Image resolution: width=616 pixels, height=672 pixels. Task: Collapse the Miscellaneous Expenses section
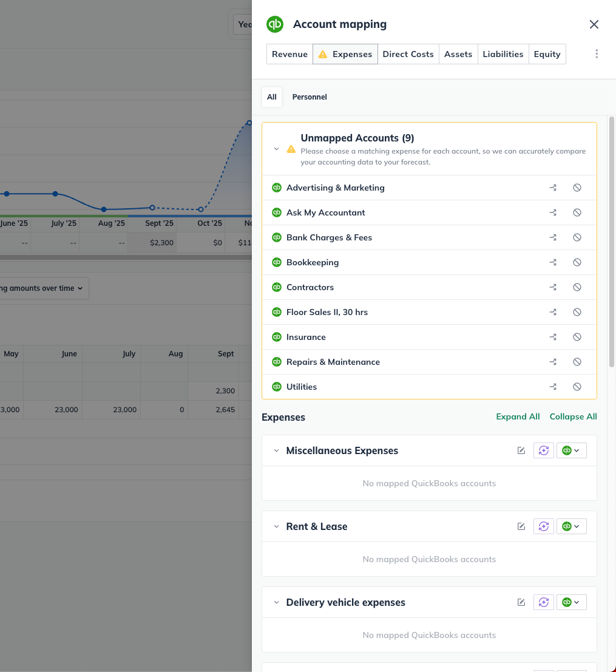pyautogui.click(x=276, y=450)
